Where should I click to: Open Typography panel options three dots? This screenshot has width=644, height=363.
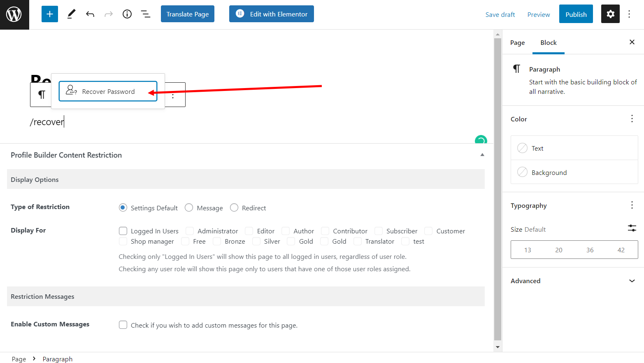coord(632,205)
